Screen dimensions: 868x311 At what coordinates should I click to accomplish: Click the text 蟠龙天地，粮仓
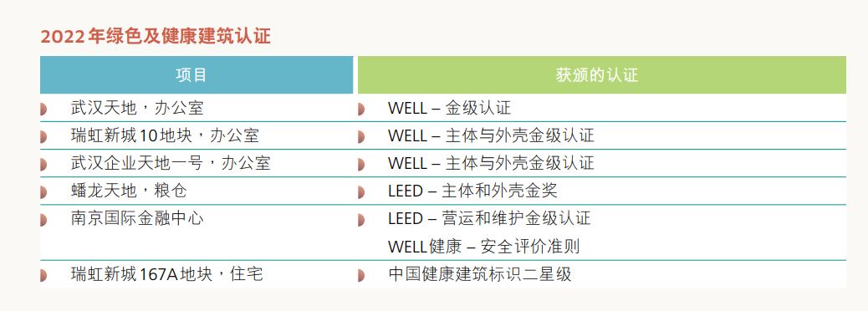tap(129, 191)
